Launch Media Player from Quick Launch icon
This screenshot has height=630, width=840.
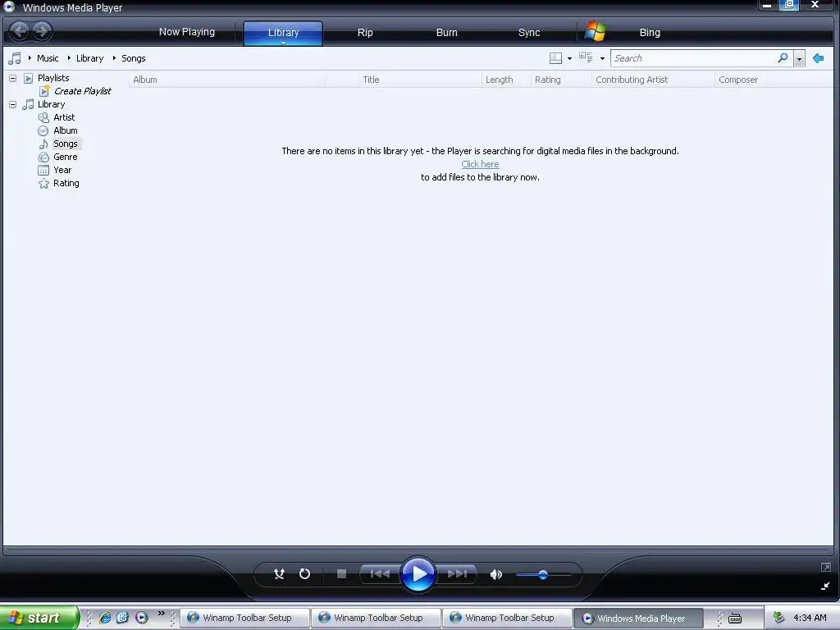pyautogui.click(x=141, y=618)
